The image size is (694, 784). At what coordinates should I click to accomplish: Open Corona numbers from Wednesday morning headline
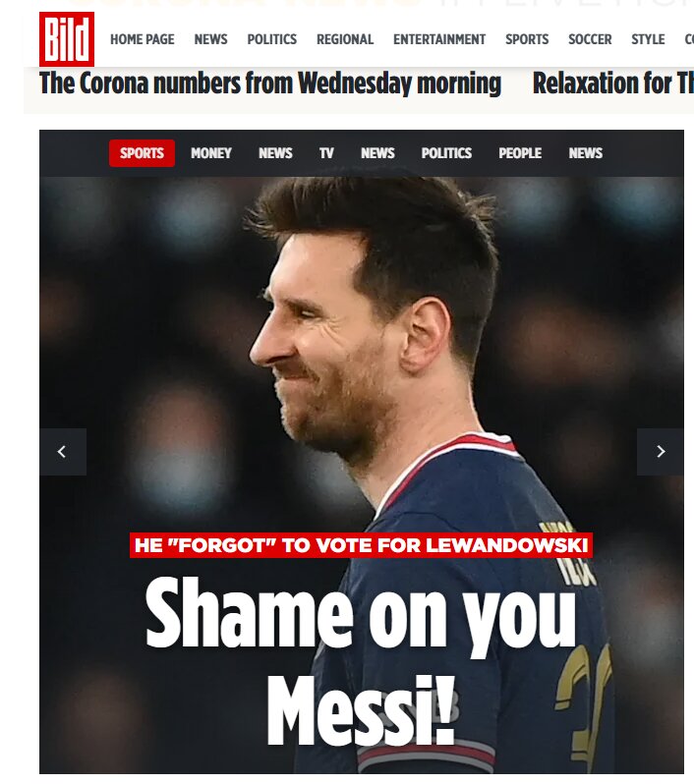coord(270,83)
